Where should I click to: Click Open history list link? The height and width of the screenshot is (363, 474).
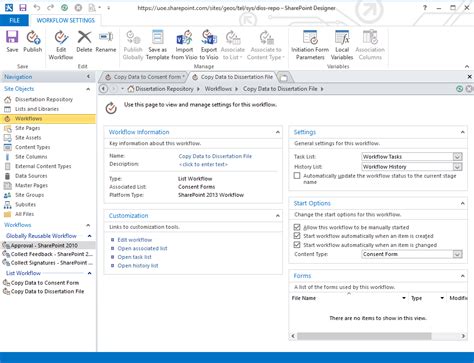138,266
